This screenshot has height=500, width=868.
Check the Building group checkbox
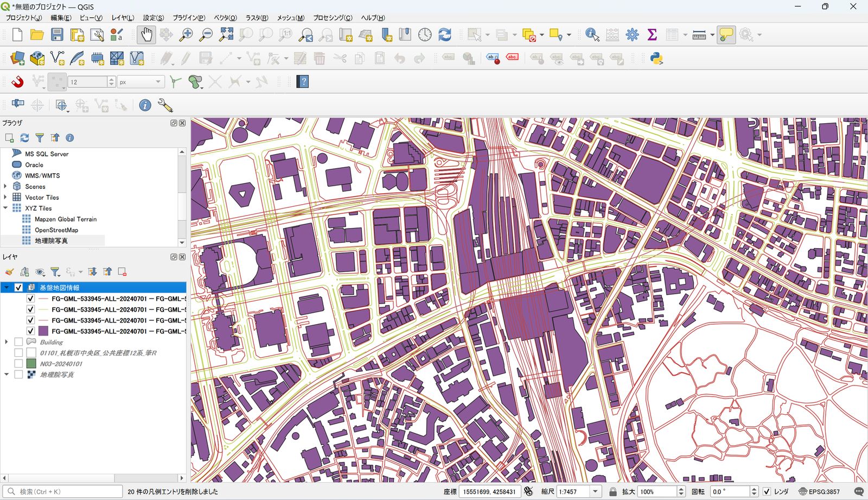(18, 342)
